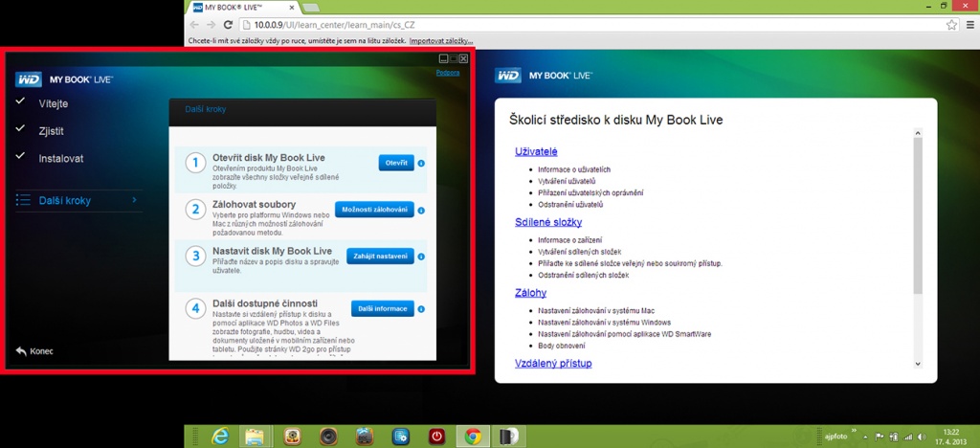
Task: Click 'Nastavení zálohování v systému Mac' item
Action: pos(596,310)
